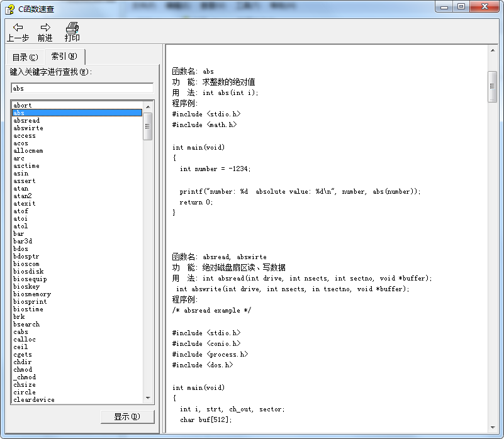Click the index list scrollbar thumb
The width and height of the screenshot is (504, 439).
[x=148, y=126]
